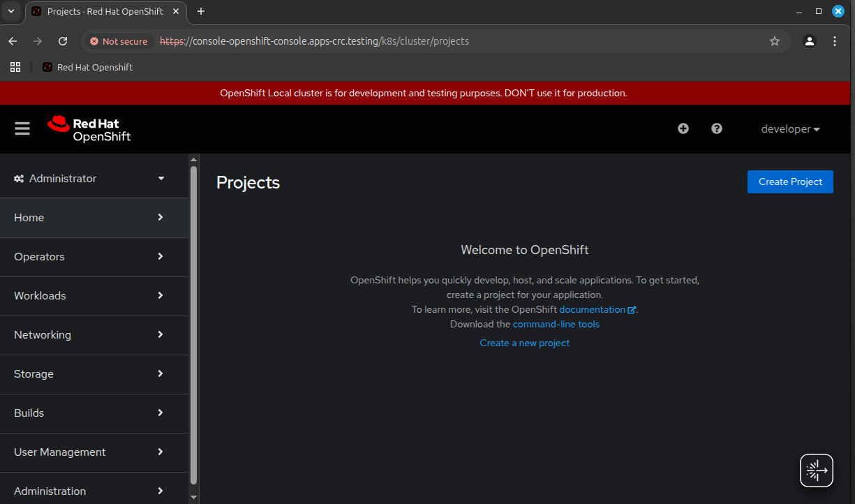
Task: Reload the current page
Action: pyautogui.click(x=63, y=41)
